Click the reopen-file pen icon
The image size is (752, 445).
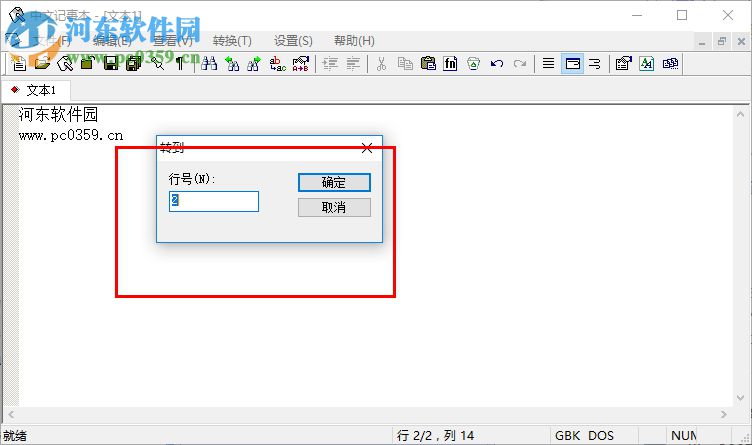[65, 63]
